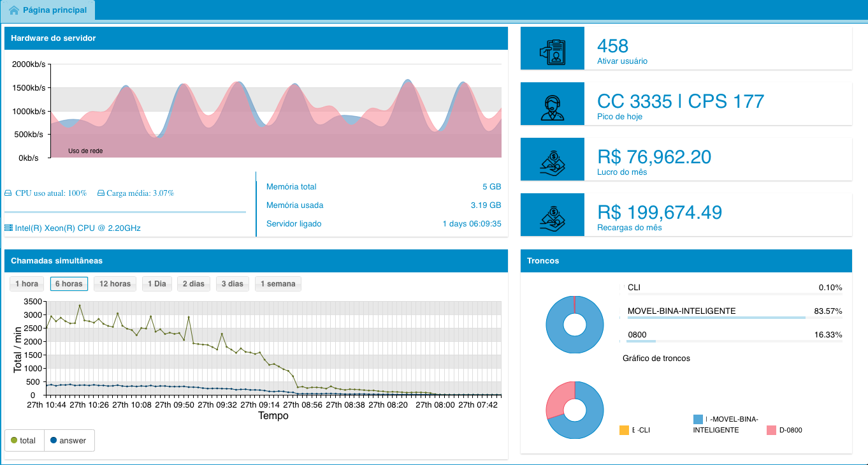The image size is (868, 465).
Task: Toggle the D-0800 legend swatch
Action: [x=772, y=431]
